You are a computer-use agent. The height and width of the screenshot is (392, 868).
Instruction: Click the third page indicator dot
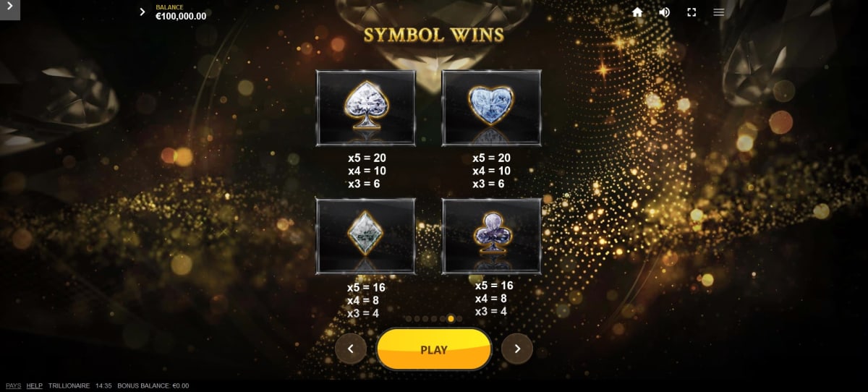coord(425,318)
